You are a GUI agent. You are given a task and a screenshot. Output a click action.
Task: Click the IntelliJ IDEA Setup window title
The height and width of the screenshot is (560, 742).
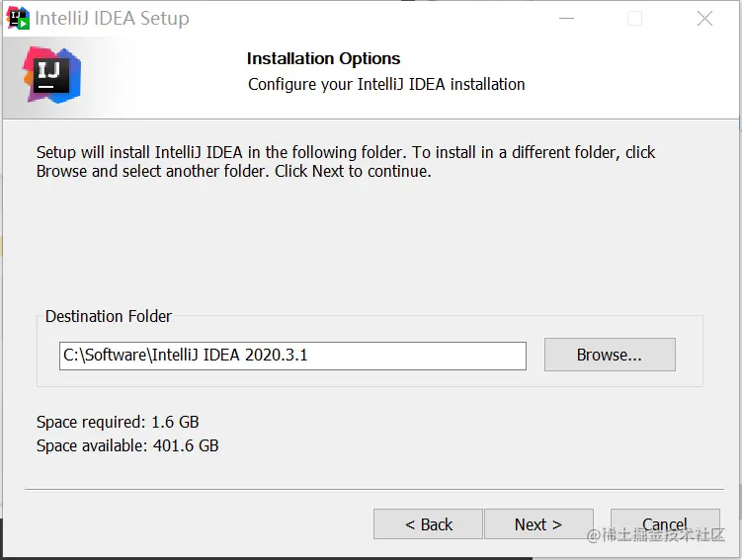point(112,19)
